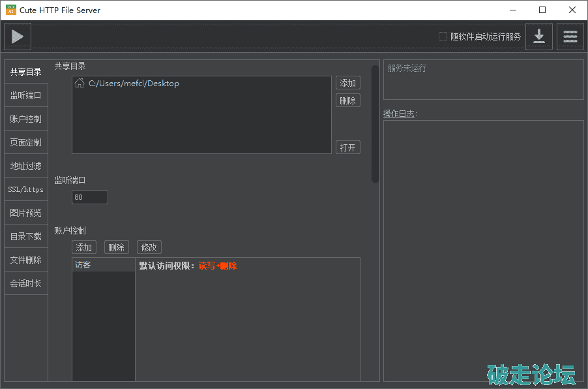Image resolution: width=588 pixels, height=389 pixels.
Task: Open the 地址过滤 tab
Action: tap(26, 166)
